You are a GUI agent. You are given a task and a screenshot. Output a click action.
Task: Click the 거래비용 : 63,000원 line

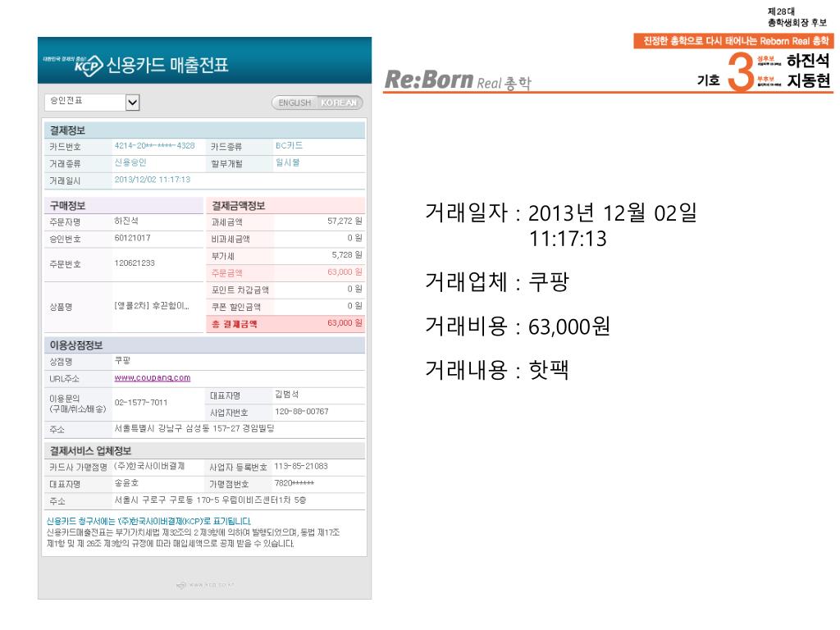(518, 326)
